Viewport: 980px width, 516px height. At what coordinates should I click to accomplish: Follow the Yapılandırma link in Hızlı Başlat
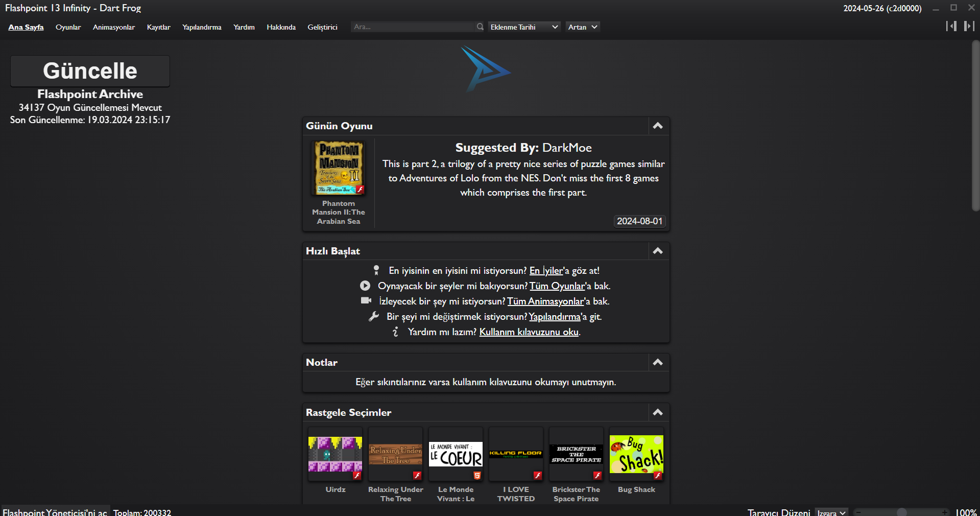pos(555,317)
